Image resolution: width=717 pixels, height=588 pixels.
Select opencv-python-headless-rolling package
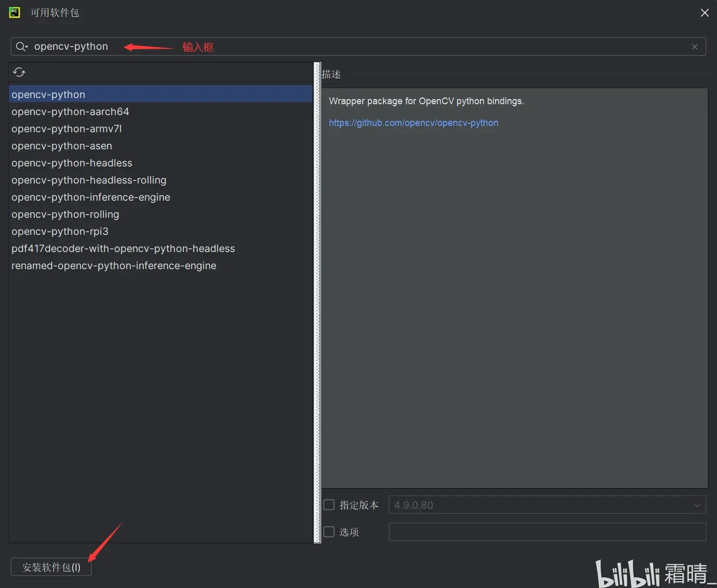click(161, 180)
